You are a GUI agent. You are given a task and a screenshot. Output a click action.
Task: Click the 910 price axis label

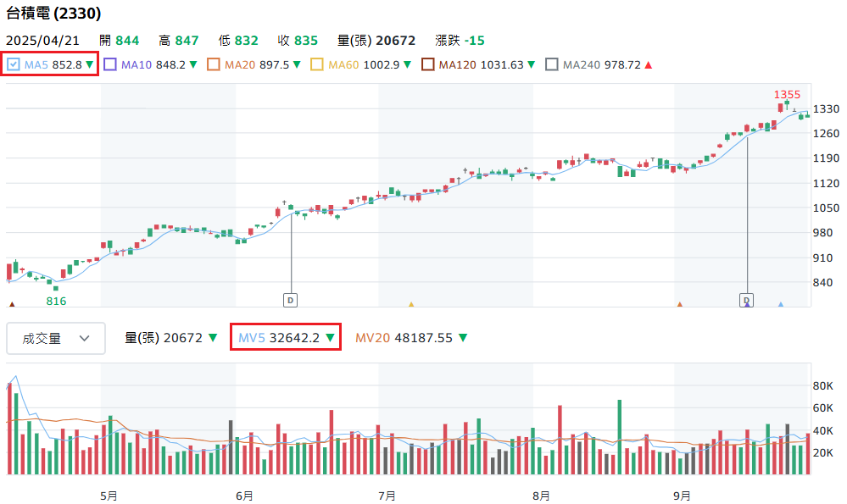(823, 258)
